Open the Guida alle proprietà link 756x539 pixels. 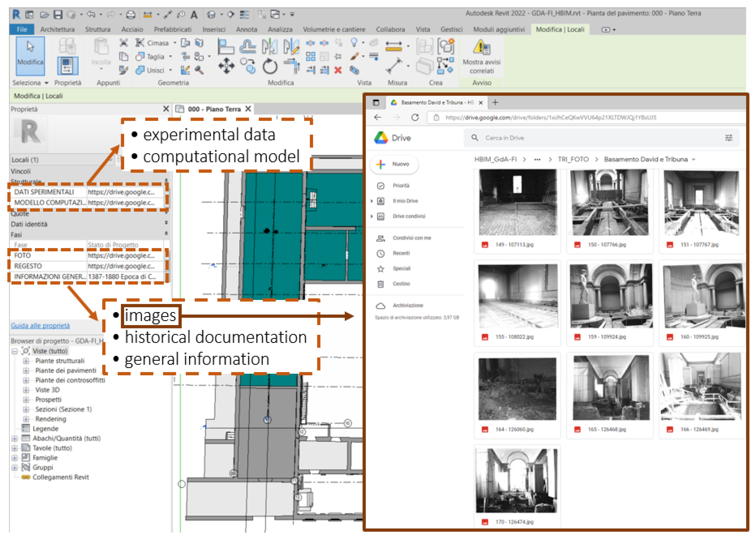coord(40,326)
